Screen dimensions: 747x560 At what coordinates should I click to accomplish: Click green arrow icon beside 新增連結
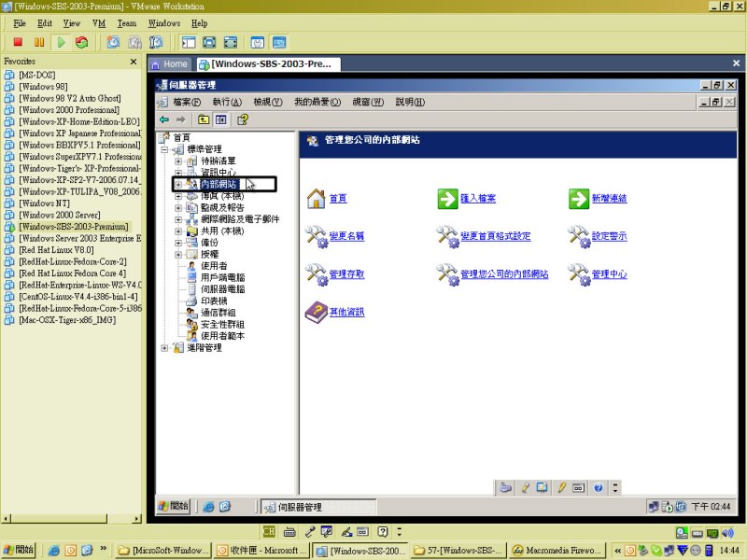point(578,199)
